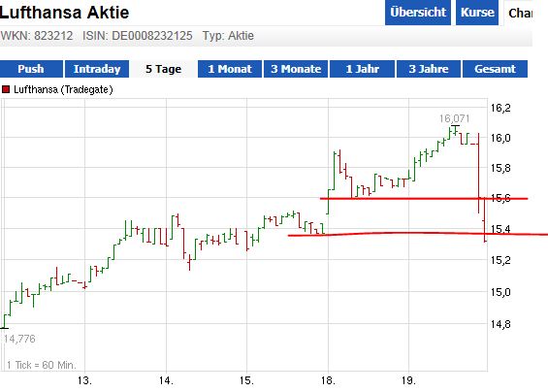Click the Lufthansa Aktie heading

(65, 13)
